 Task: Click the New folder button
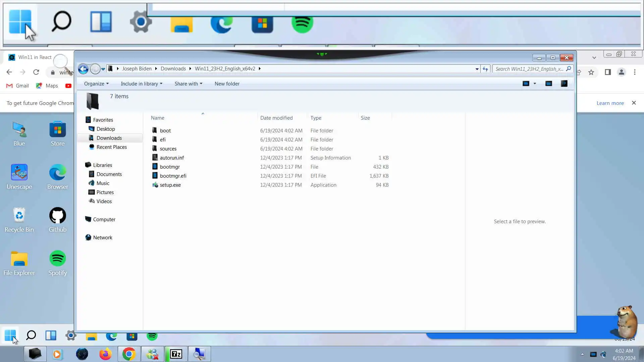(x=227, y=84)
